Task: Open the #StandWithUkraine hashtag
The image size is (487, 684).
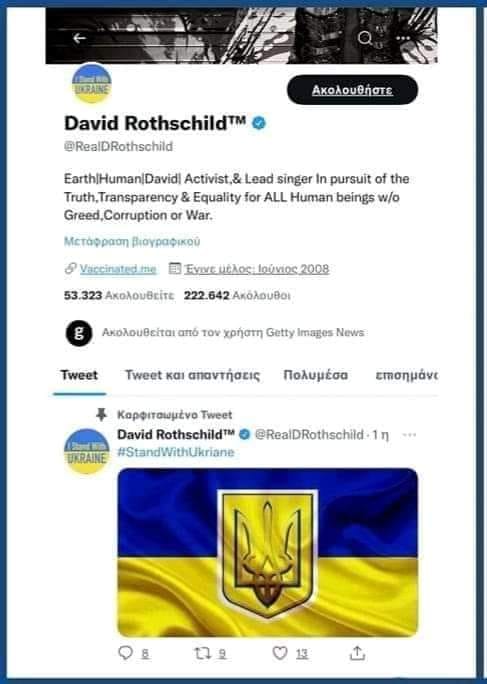Action: tap(176, 451)
